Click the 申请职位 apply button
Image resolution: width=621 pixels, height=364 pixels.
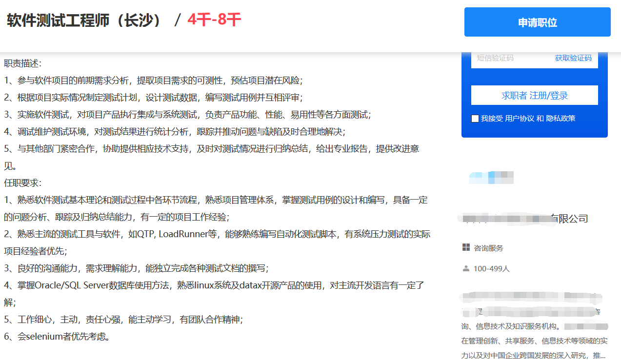(x=537, y=22)
